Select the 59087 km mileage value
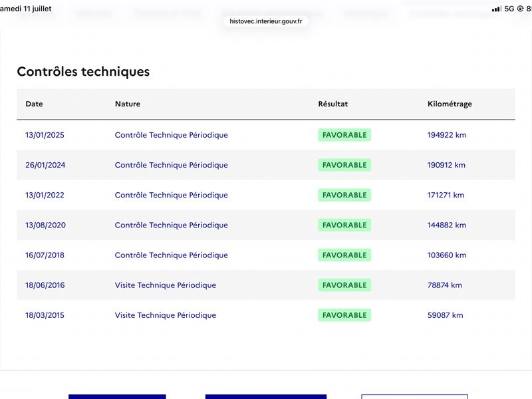The width and height of the screenshot is (532, 399). click(x=445, y=315)
